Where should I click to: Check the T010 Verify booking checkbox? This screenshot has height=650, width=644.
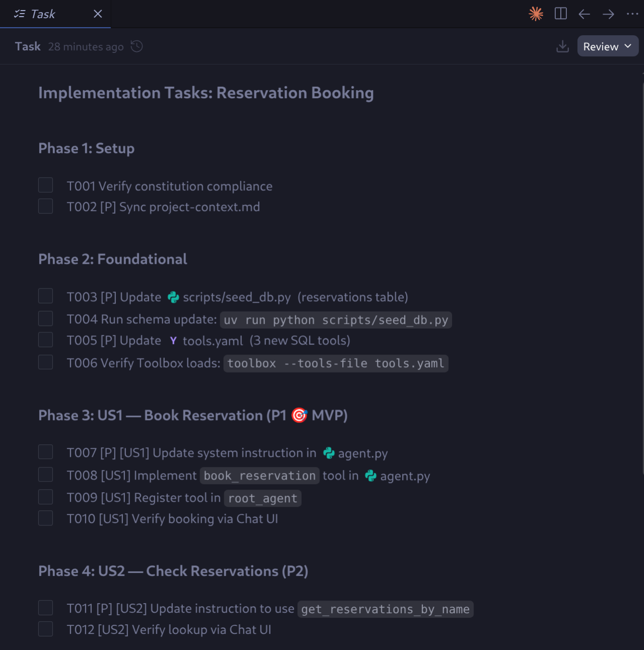[x=45, y=517]
